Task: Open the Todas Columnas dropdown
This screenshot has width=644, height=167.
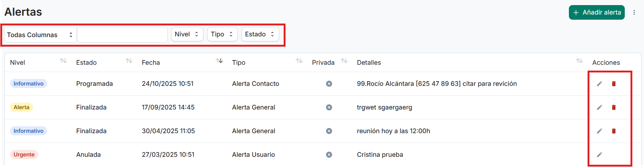Action: (x=40, y=35)
